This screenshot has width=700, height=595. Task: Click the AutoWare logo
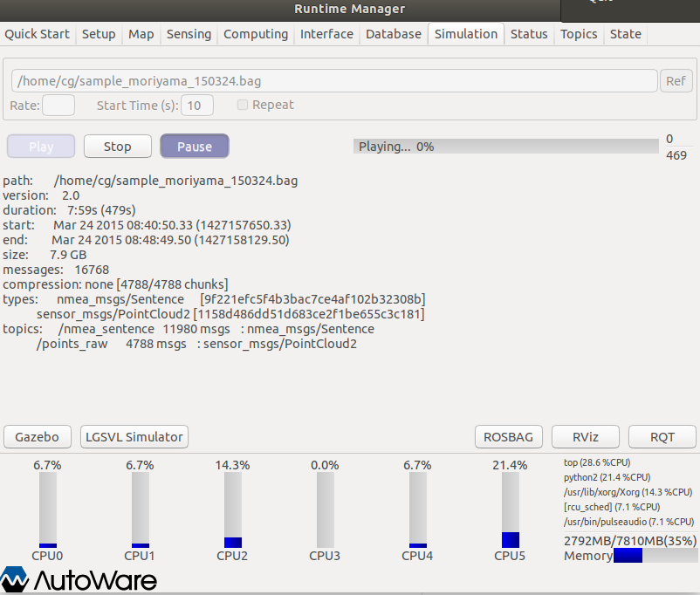tap(79, 579)
